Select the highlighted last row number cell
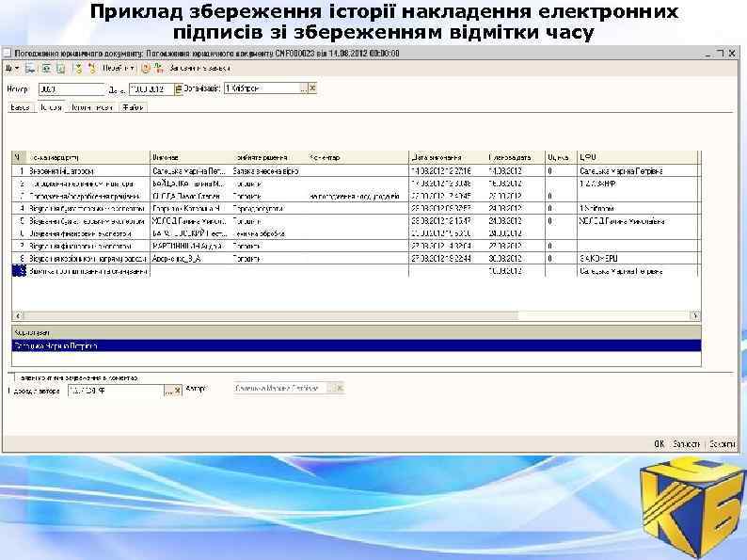The height and width of the screenshot is (560, 747). pos(19,271)
